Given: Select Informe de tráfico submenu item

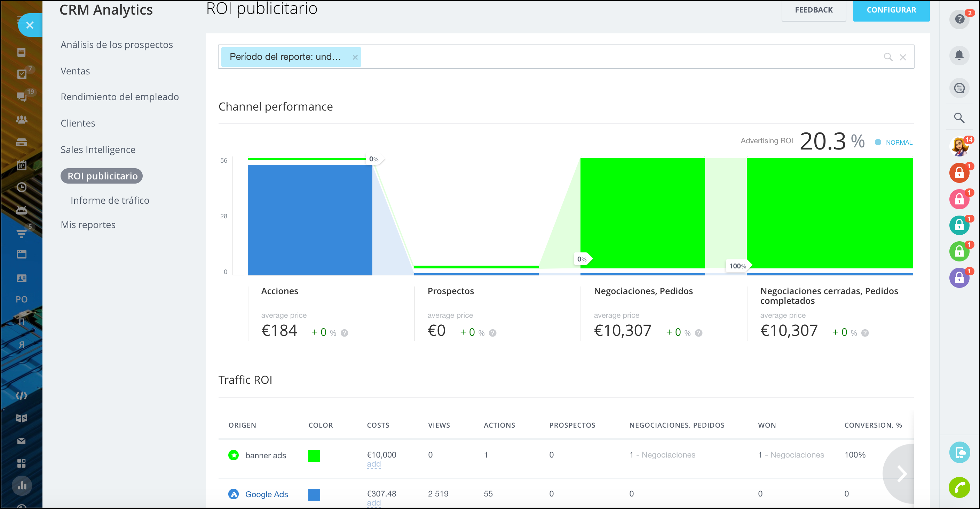Looking at the screenshot, I should click(x=110, y=200).
